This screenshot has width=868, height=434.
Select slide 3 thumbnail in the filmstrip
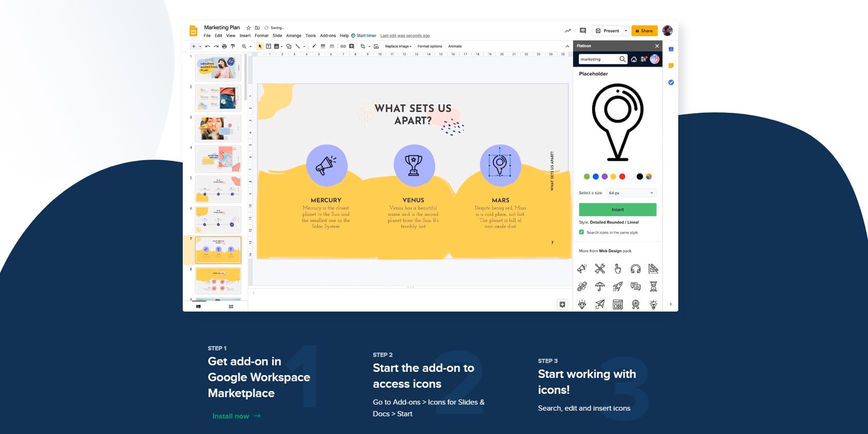pyautogui.click(x=218, y=128)
